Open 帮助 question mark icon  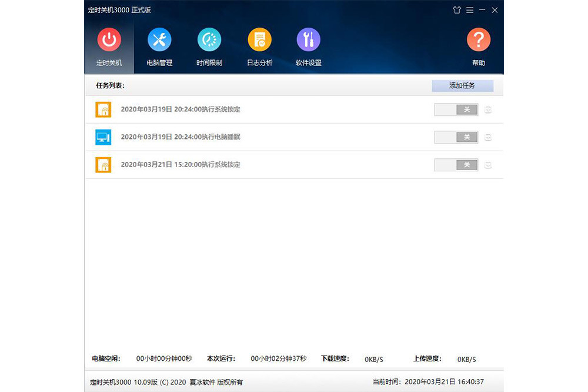pyautogui.click(x=479, y=41)
